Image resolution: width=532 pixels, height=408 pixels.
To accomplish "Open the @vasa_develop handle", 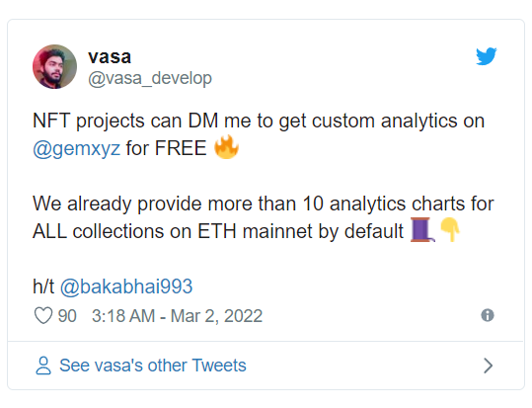I will click(150, 78).
